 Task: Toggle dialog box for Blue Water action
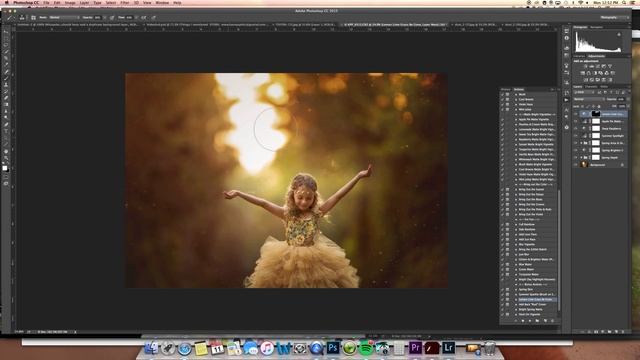[507, 264]
